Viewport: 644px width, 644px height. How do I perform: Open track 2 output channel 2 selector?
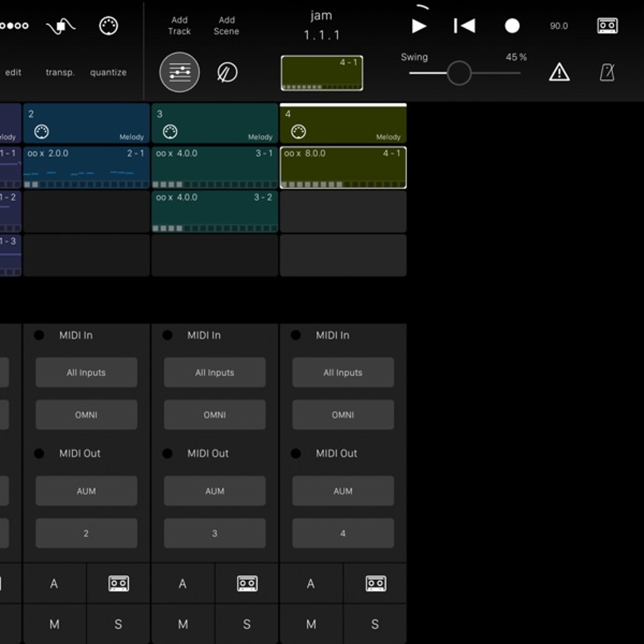click(x=86, y=533)
